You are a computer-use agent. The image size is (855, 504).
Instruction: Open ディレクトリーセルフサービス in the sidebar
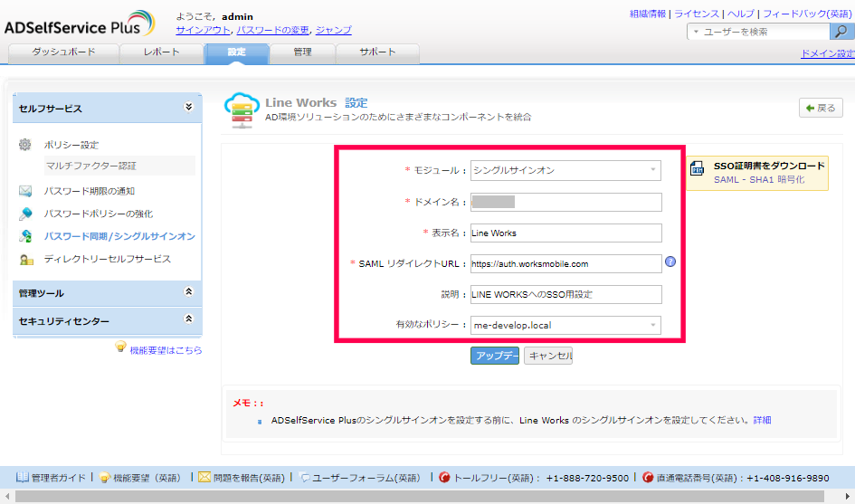coord(108,259)
